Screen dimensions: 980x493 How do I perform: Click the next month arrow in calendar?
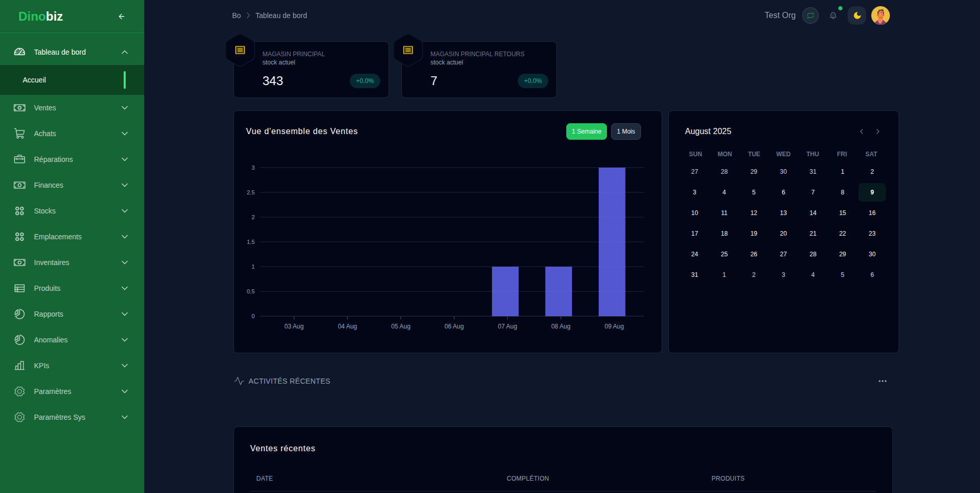click(877, 132)
